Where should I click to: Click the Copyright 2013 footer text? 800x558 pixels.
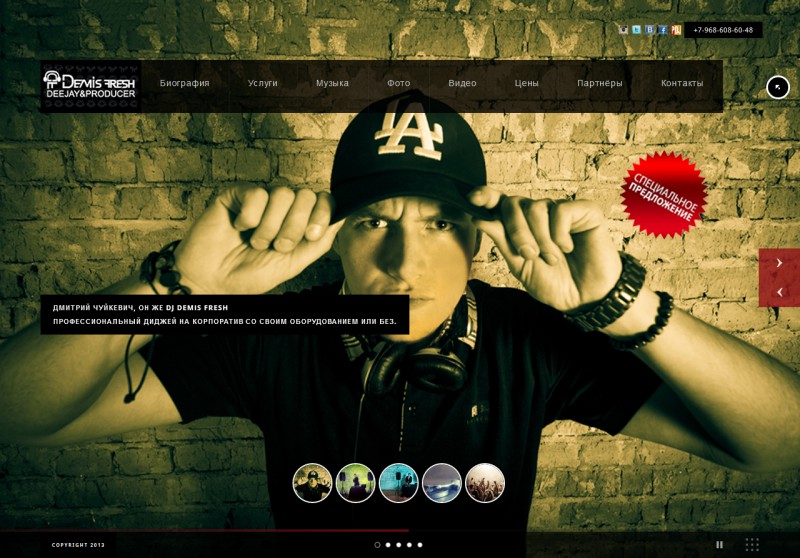(x=78, y=545)
